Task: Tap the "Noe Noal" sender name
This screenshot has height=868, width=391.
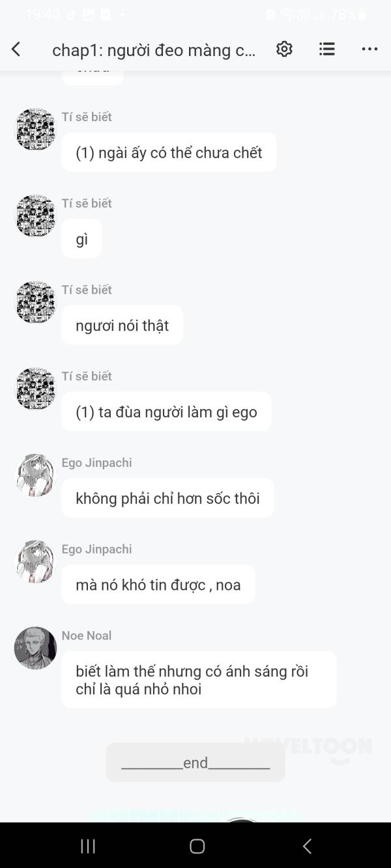Action: click(87, 636)
